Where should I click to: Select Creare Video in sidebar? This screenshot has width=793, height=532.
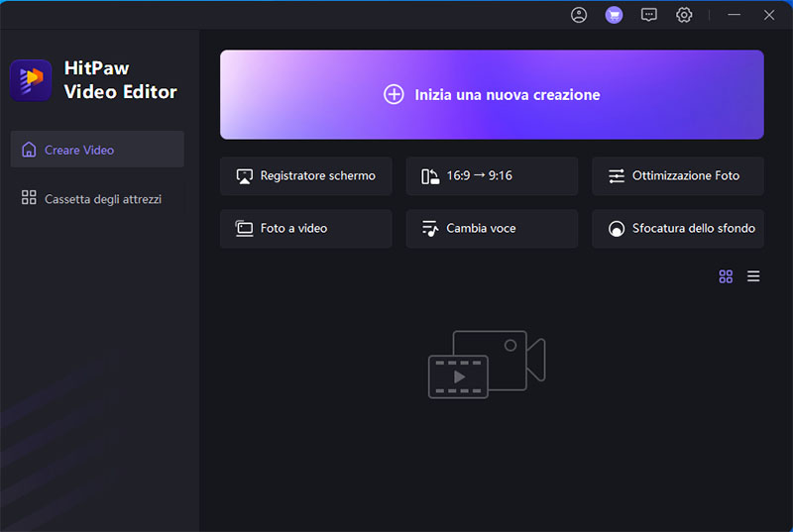[97, 150]
